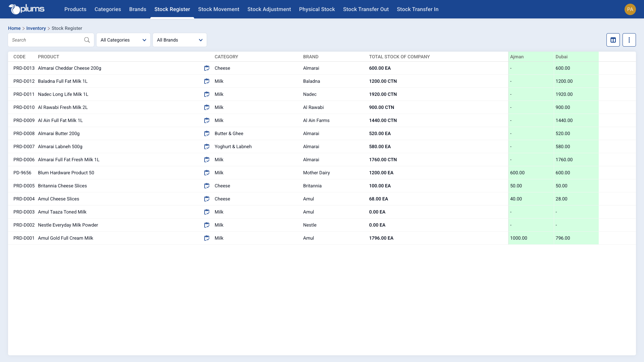Open stock history icon for Blum Hardware Product 50
The width and height of the screenshot is (644, 362).
click(207, 173)
